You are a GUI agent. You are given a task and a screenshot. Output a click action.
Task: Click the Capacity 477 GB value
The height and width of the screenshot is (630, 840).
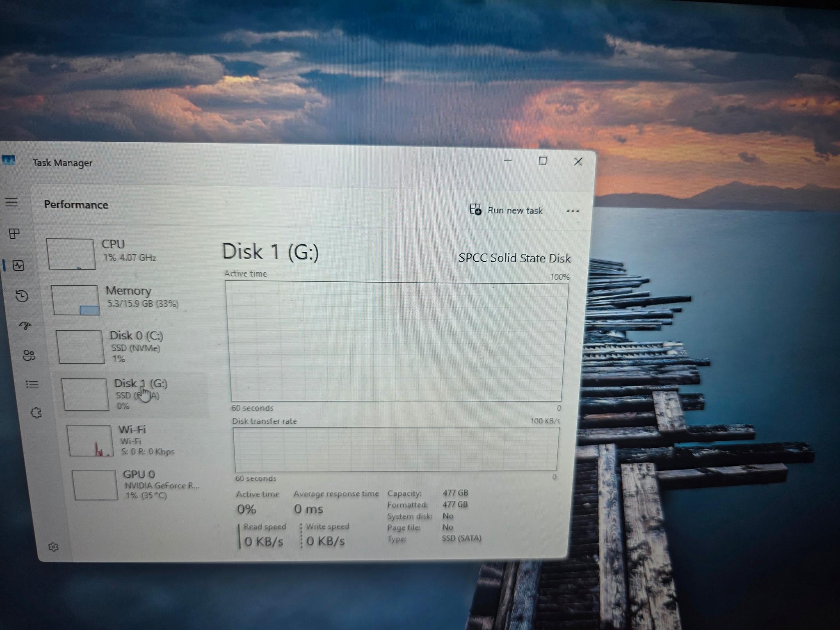pos(455,493)
